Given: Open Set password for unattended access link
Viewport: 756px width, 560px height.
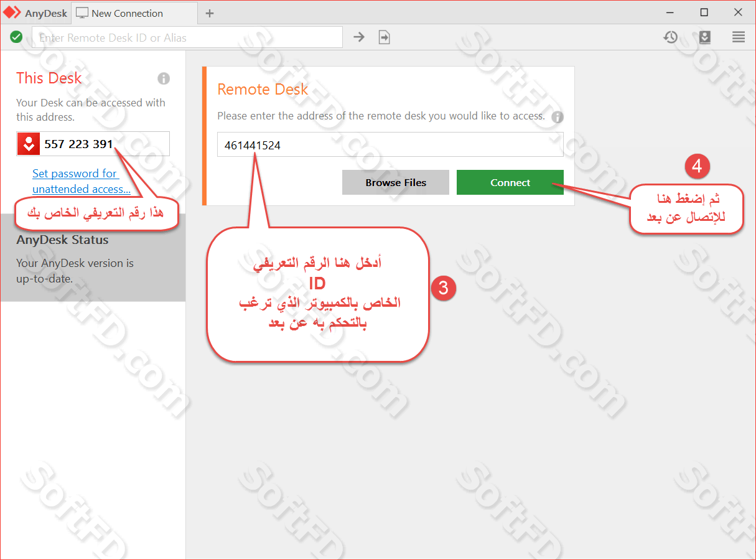Looking at the screenshot, I should tap(82, 181).
